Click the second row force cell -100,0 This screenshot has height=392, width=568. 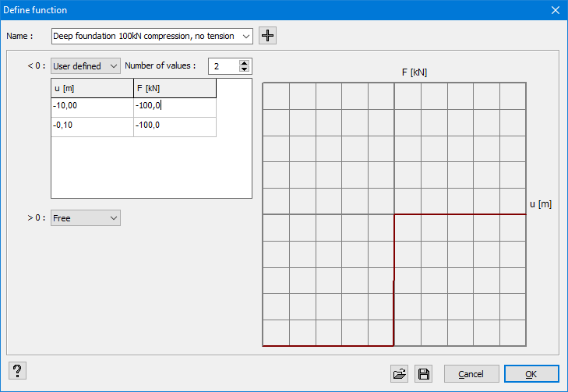(175, 125)
